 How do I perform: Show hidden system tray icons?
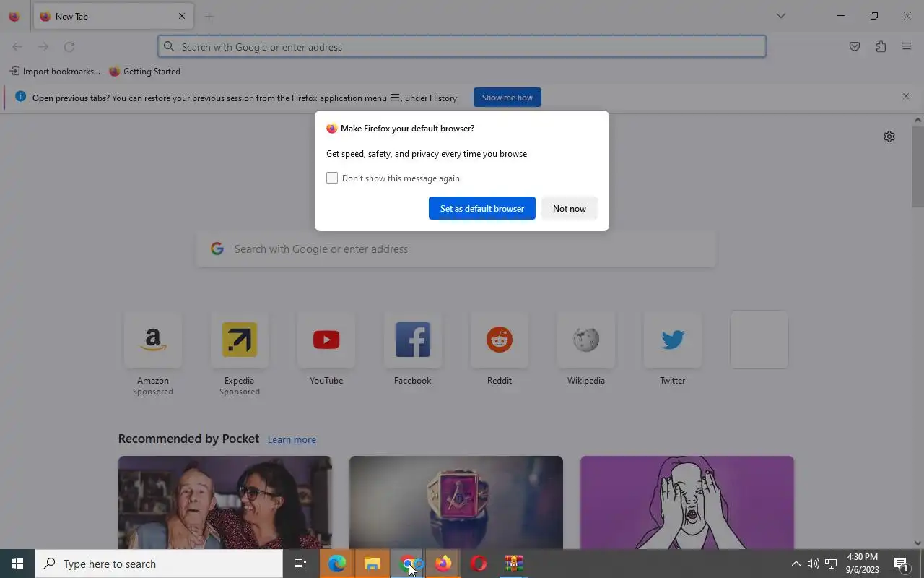click(x=796, y=564)
